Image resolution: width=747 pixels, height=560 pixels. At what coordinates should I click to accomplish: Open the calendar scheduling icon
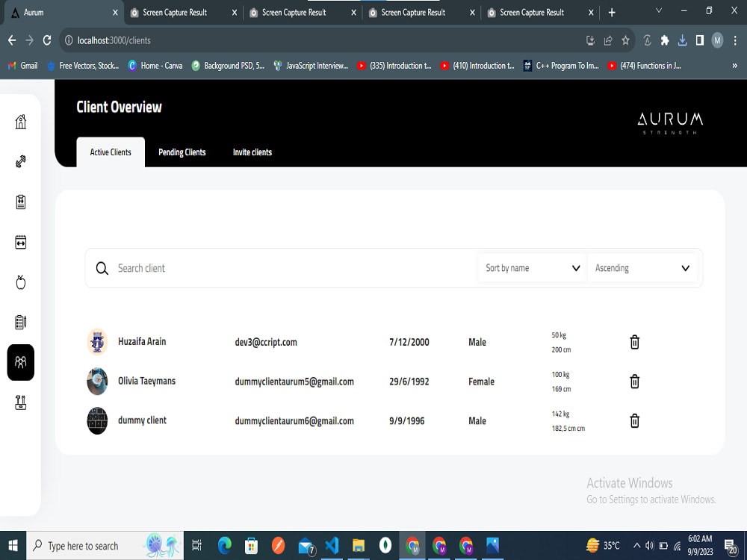tap(21, 242)
